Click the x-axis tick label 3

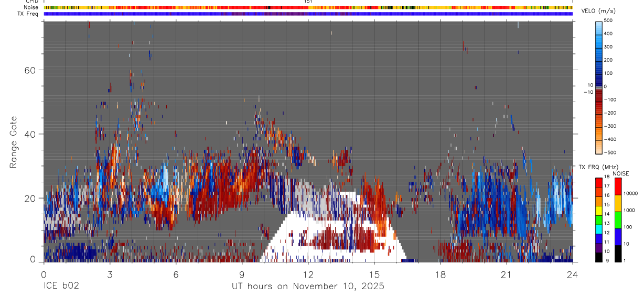(110, 274)
